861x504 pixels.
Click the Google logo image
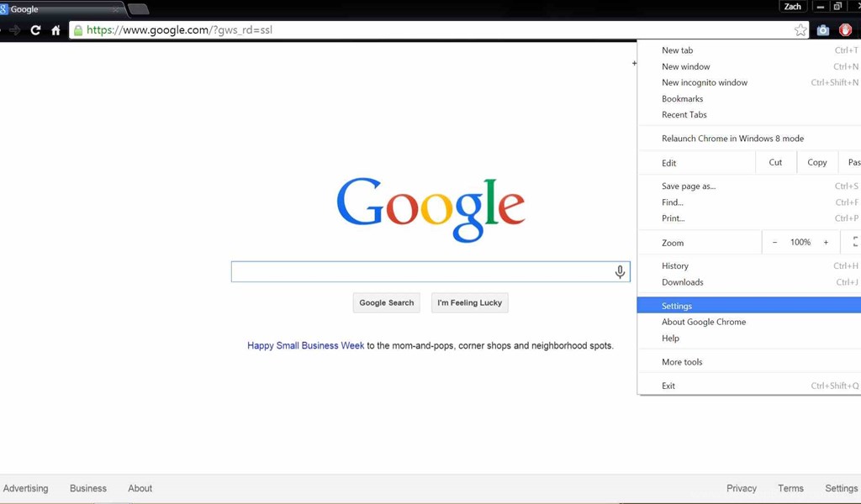(x=431, y=209)
